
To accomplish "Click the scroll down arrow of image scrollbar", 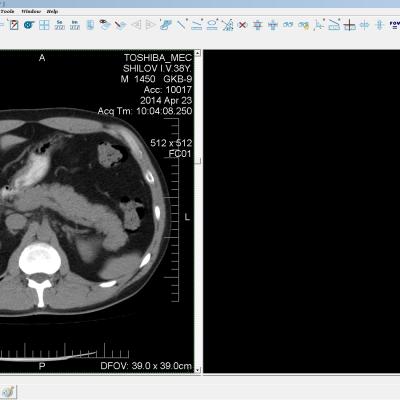I will point(198,370).
